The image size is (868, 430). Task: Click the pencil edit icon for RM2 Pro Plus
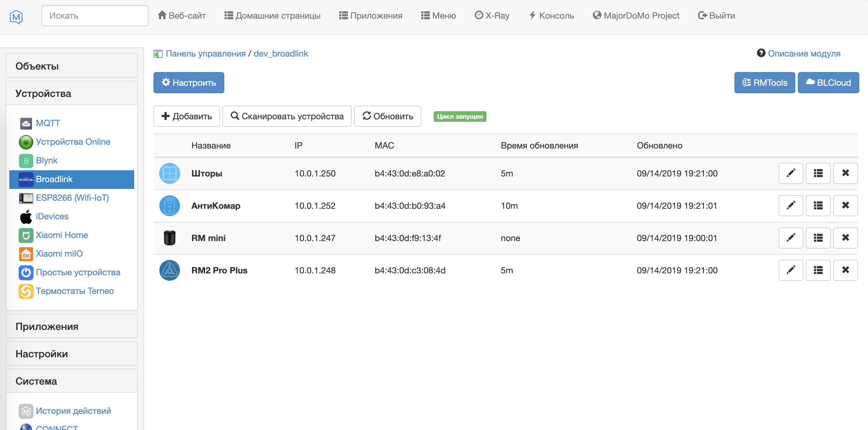[x=791, y=270]
